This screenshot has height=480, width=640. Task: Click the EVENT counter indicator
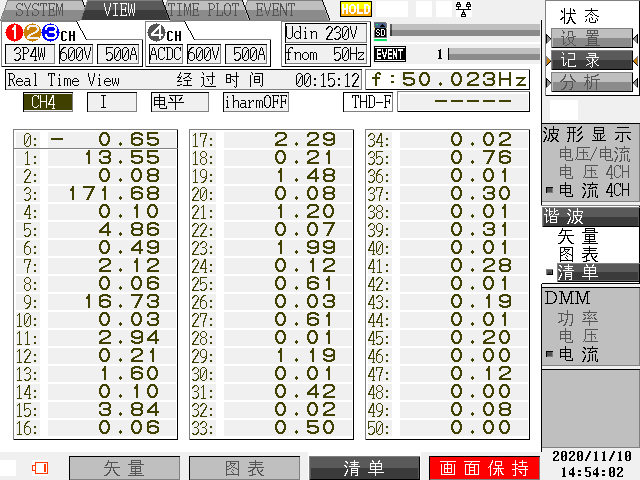point(390,54)
